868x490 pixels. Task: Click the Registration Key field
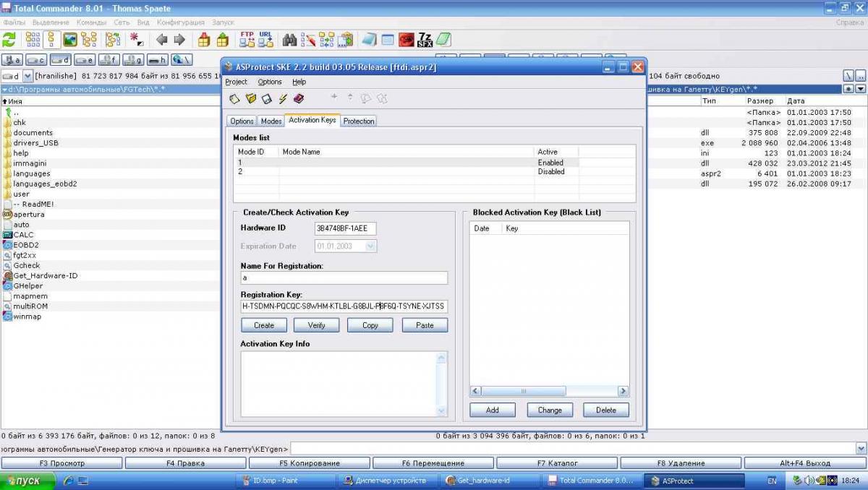click(344, 306)
